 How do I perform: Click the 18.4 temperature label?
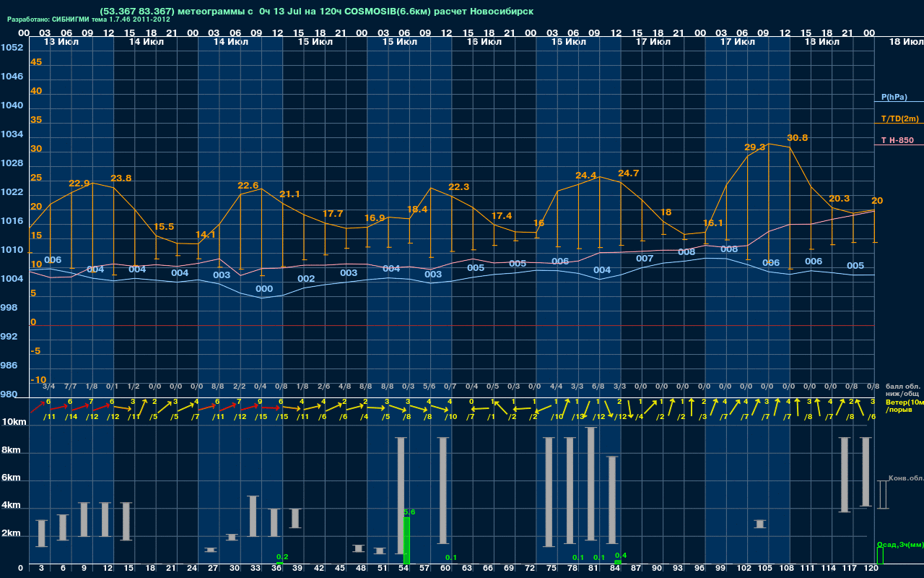[417, 209]
